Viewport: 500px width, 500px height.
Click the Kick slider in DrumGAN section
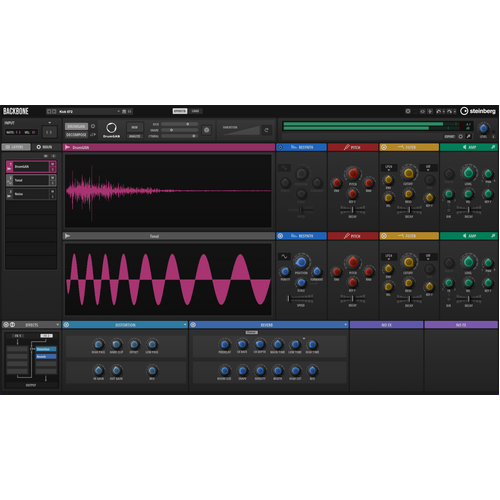click(x=180, y=124)
